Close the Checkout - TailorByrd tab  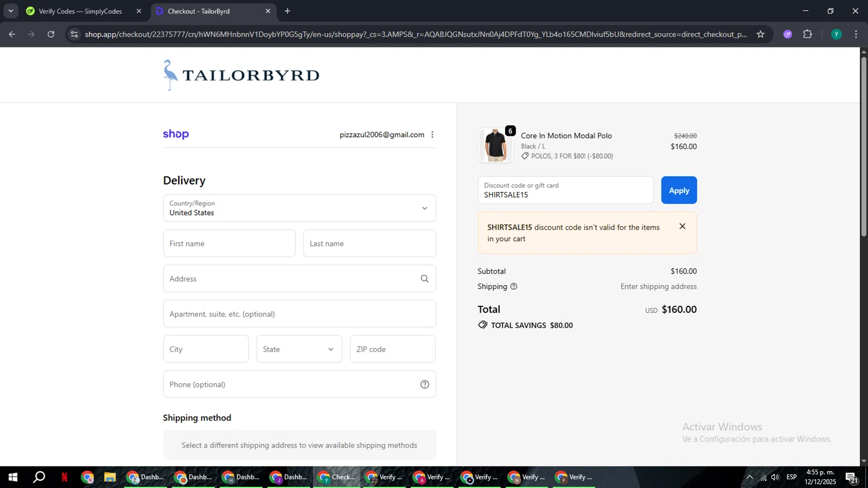pyautogui.click(x=268, y=11)
